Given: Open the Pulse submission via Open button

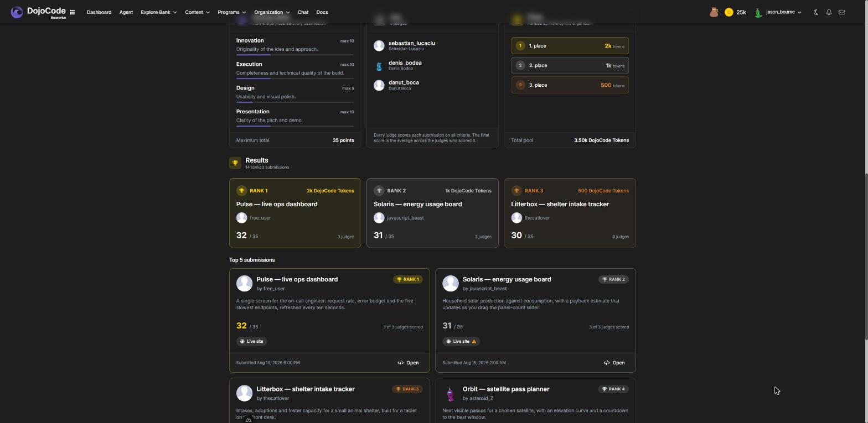Looking at the screenshot, I should [x=408, y=363].
